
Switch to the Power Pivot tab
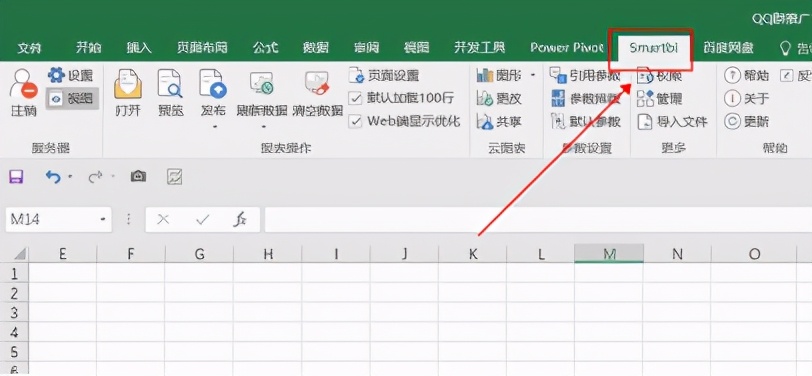click(567, 48)
